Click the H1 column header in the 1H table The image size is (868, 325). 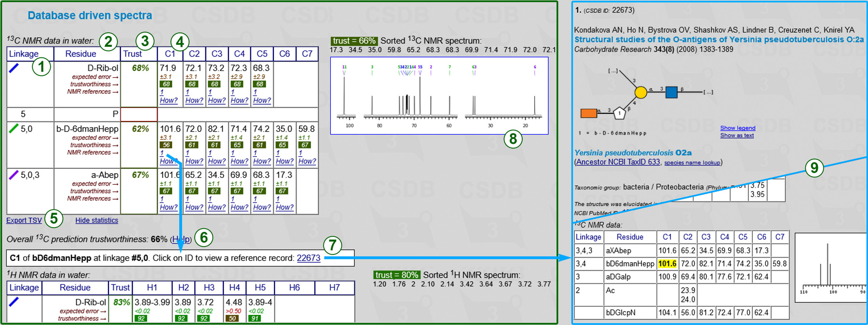[x=152, y=287]
